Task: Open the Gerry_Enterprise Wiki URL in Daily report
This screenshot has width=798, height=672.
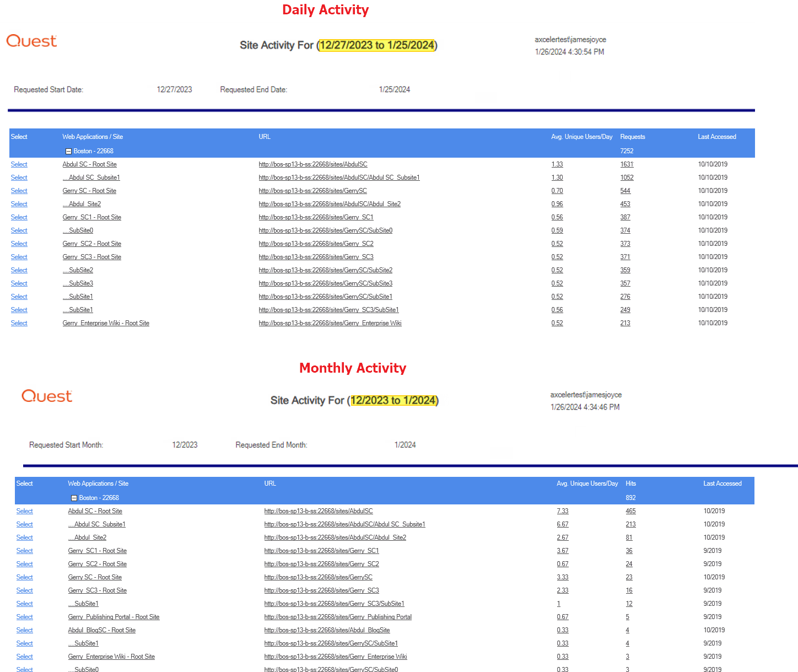Action: pyautogui.click(x=330, y=322)
